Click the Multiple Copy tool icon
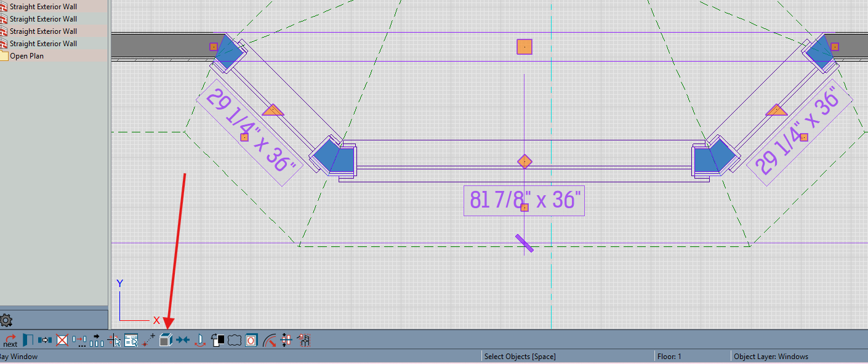The width and height of the screenshot is (868, 364). pyautogui.click(x=79, y=340)
